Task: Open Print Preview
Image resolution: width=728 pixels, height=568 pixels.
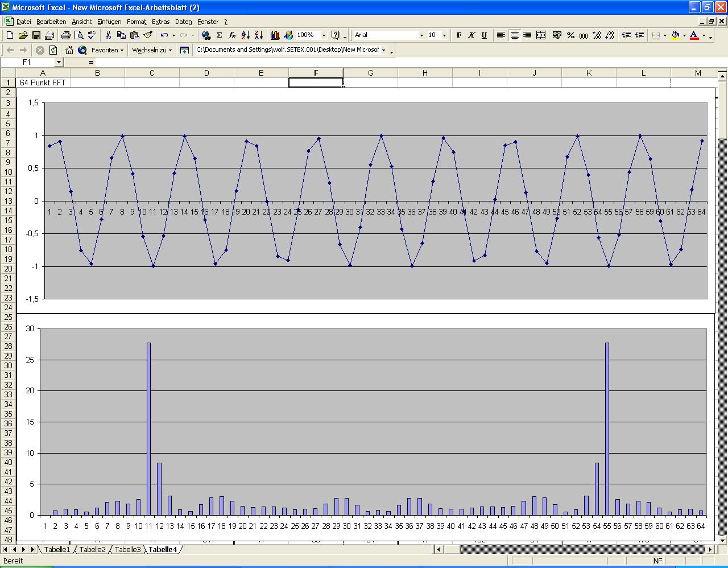Action: pos(79,35)
